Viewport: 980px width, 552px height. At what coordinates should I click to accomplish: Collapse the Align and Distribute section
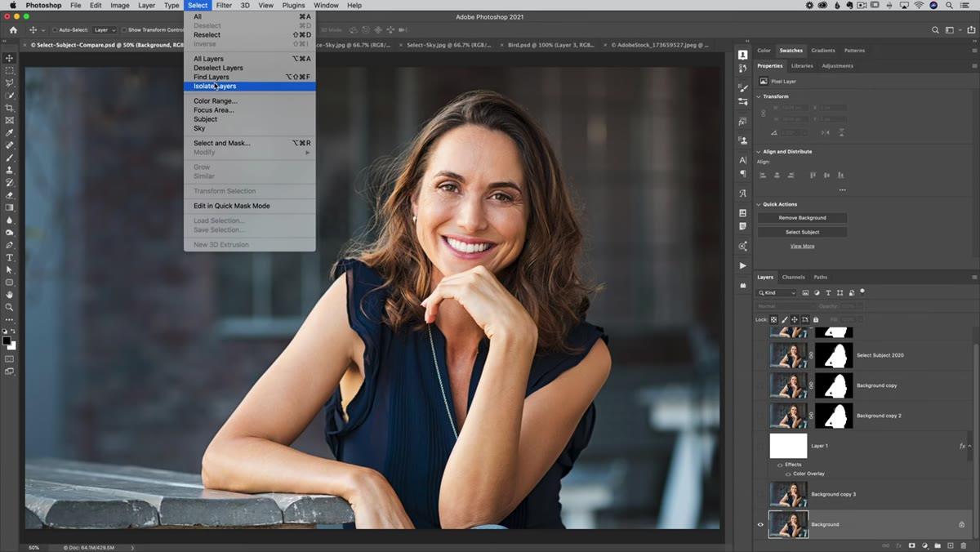759,151
